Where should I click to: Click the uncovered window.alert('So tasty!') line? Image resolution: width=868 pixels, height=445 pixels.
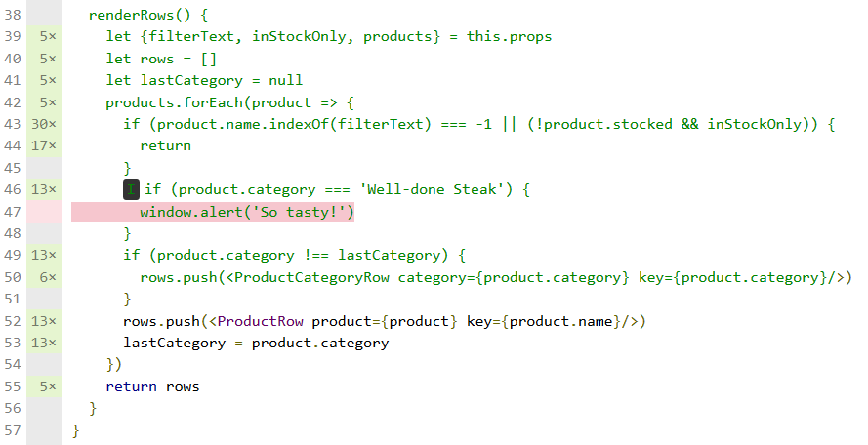click(x=246, y=212)
